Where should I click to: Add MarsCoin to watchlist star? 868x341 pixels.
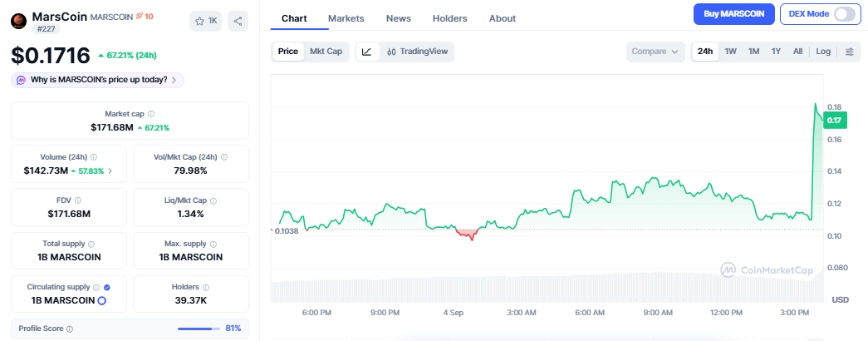pos(206,21)
